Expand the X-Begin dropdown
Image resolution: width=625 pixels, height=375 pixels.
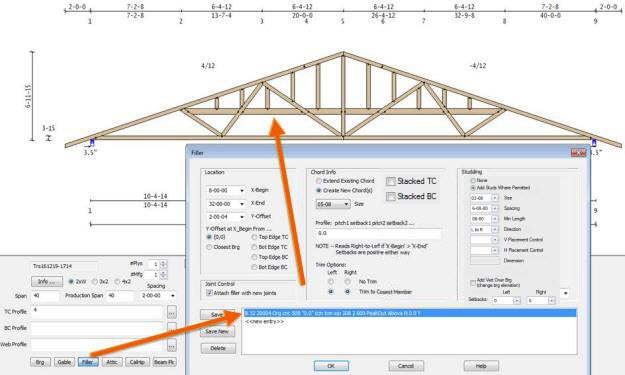(242, 191)
